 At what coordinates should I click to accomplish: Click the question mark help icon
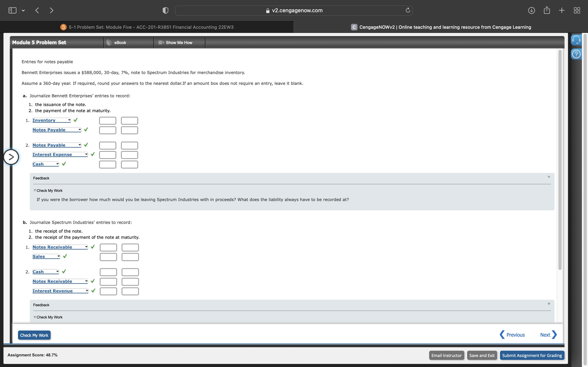576,54
